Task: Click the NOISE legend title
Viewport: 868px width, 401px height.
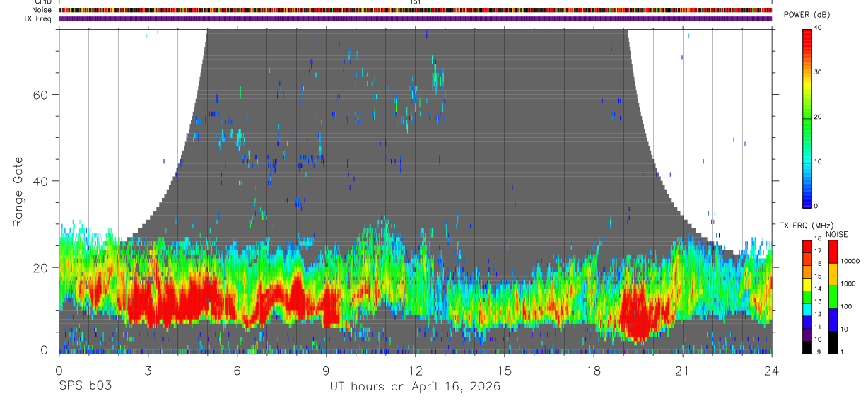Action: coord(838,234)
